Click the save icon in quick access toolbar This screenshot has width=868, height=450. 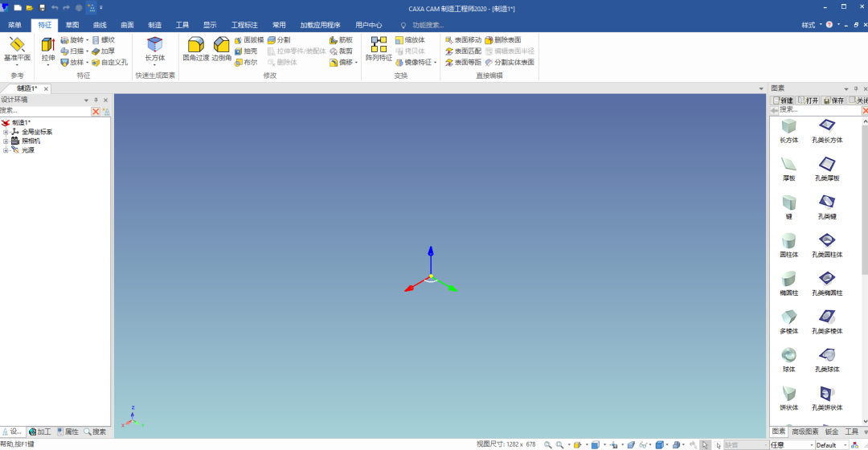42,8
